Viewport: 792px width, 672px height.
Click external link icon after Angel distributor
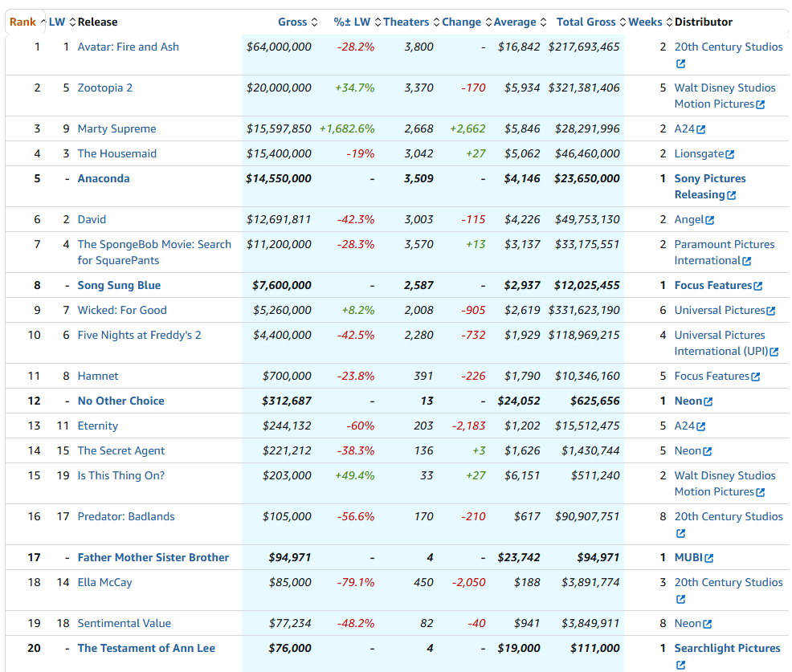[x=709, y=220]
